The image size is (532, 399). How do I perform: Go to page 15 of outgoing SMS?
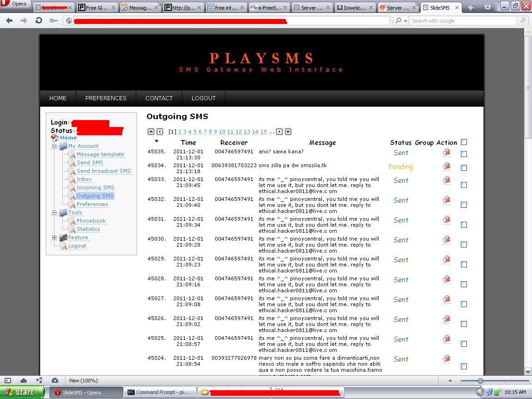263,132
